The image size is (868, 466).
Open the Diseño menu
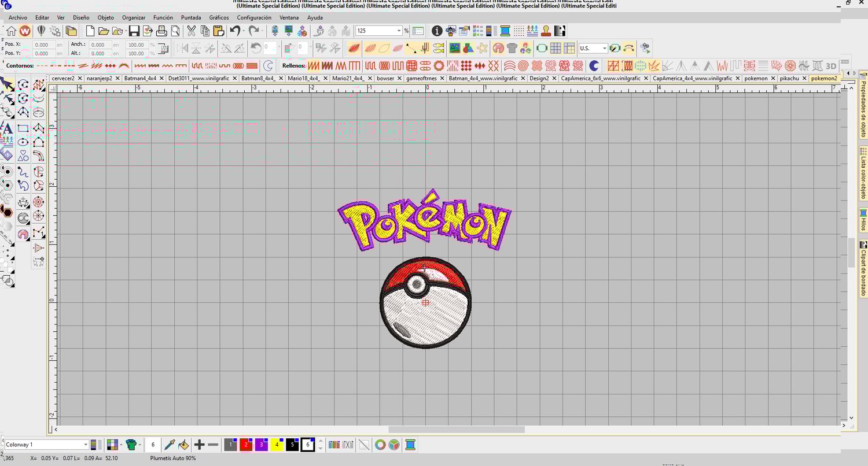tap(81, 18)
